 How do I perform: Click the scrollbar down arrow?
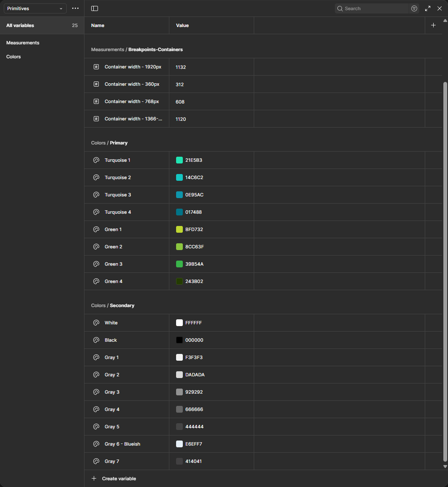click(x=445, y=466)
